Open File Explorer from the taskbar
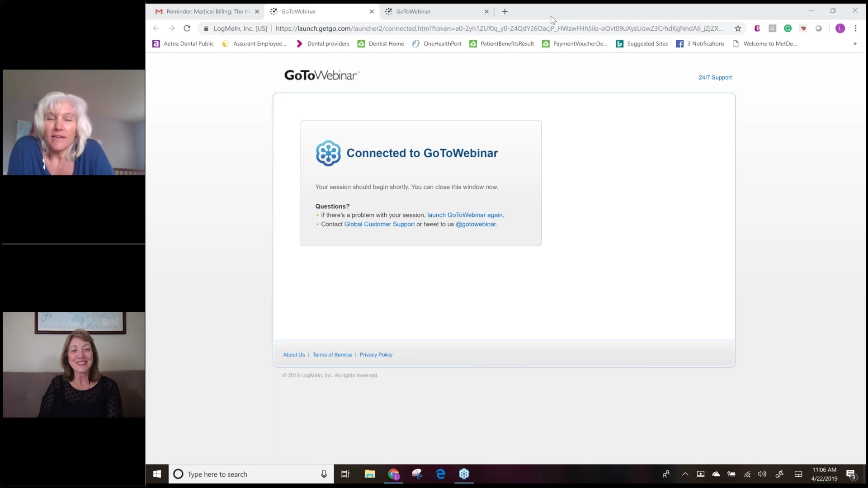Image resolution: width=868 pixels, height=488 pixels. [370, 474]
